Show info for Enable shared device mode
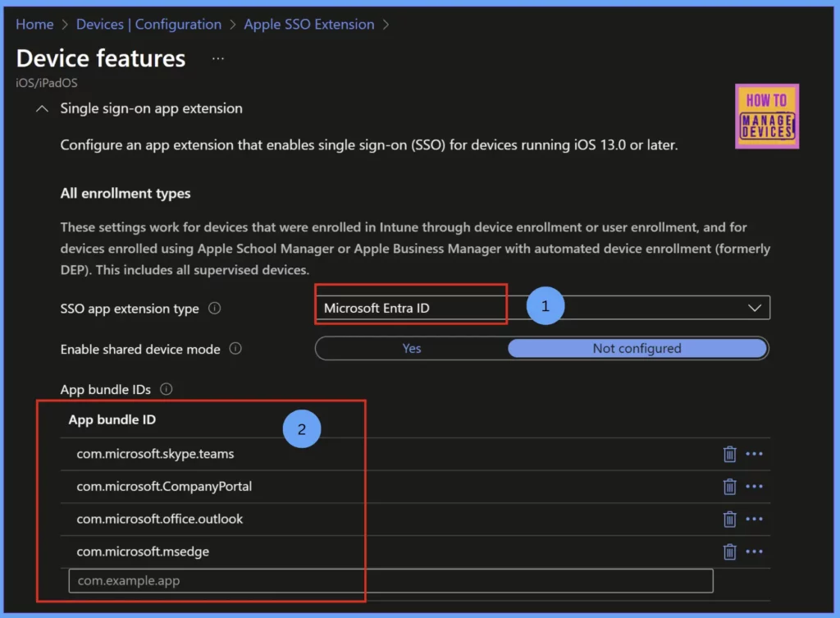Image resolution: width=840 pixels, height=618 pixels. click(235, 349)
